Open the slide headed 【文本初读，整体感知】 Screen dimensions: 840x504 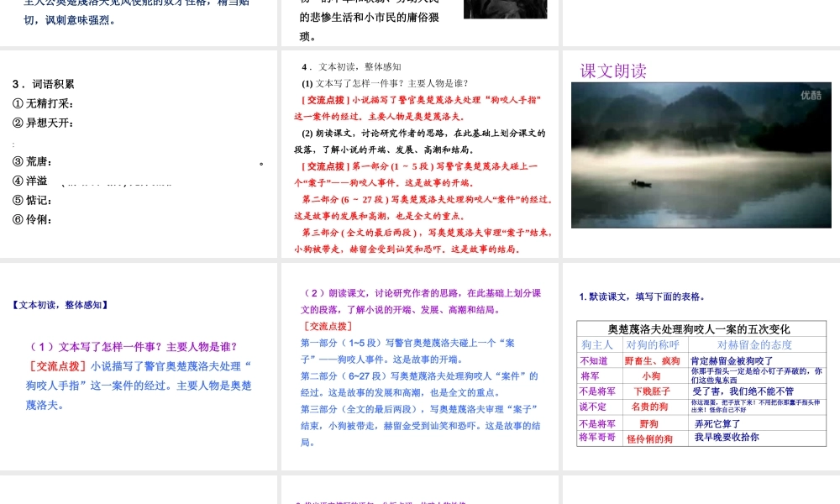[x=139, y=366]
